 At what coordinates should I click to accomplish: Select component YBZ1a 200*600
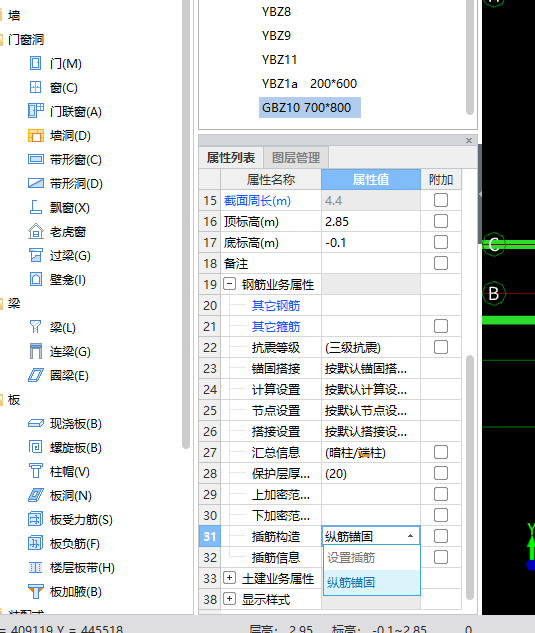click(309, 84)
